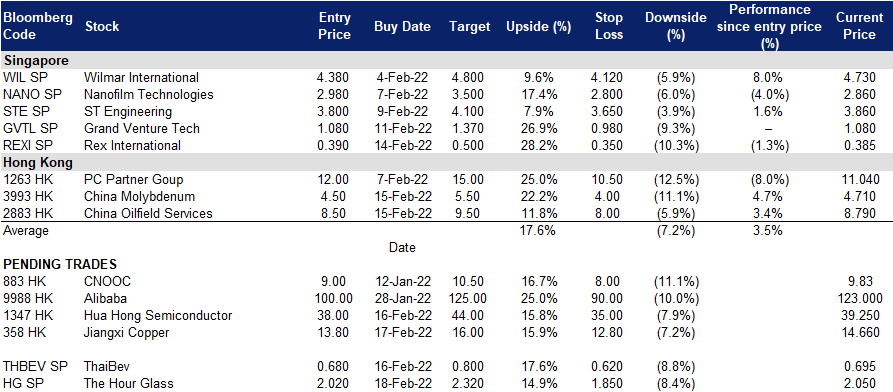Select PC Partner Goup downside (12.5%)

(x=675, y=179)
